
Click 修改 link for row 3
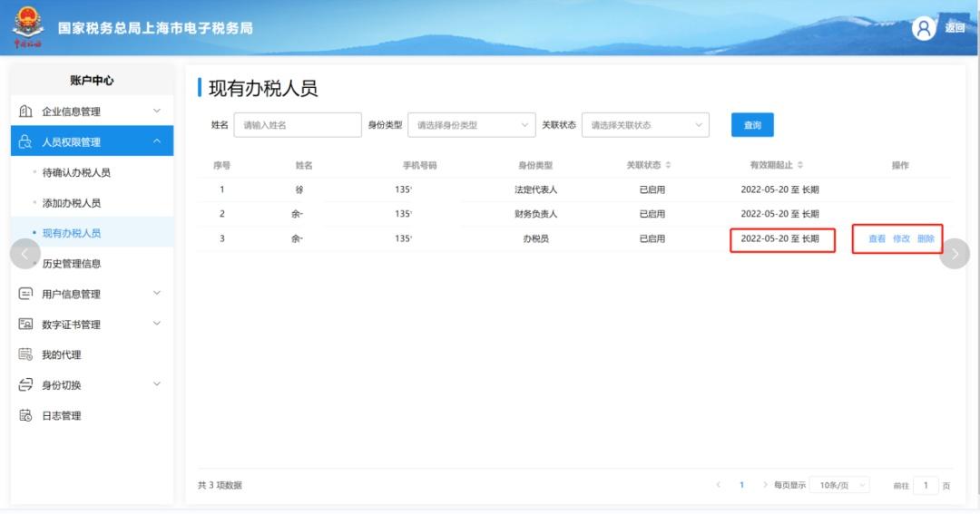tap(901, 238)
